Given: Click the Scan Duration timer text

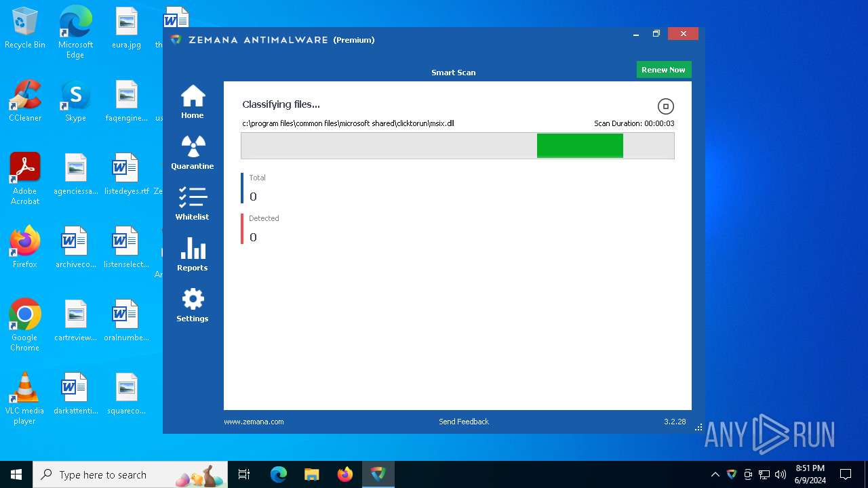Looking at the screenshot, I should pos(634,124).
